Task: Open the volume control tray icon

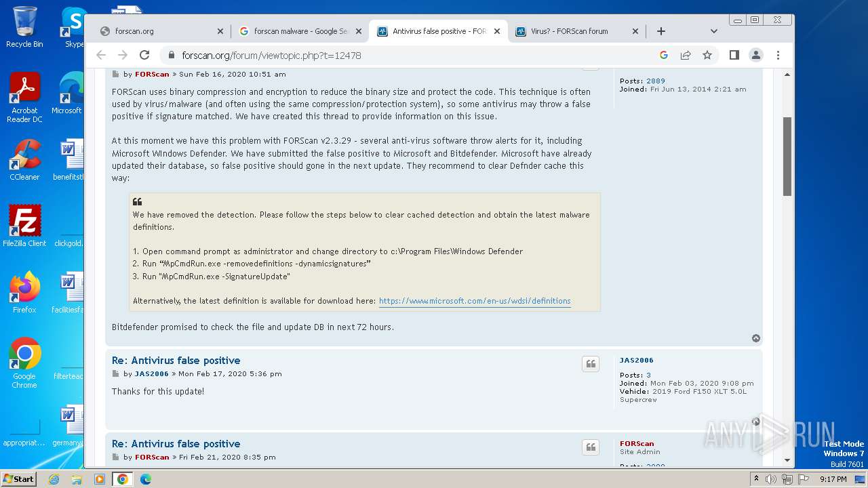Action: click(771, 479)
